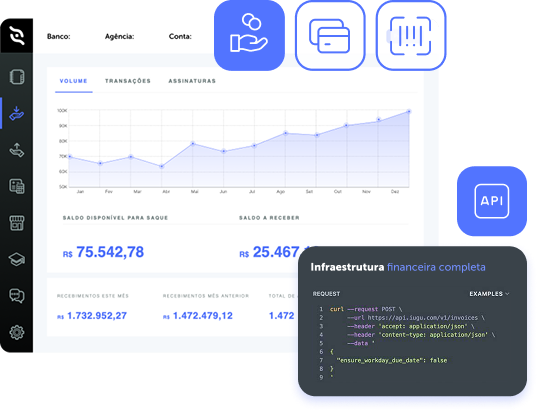538x412 pixels.
Task: Click the barcode scan tile
Action: pos(411,35)
